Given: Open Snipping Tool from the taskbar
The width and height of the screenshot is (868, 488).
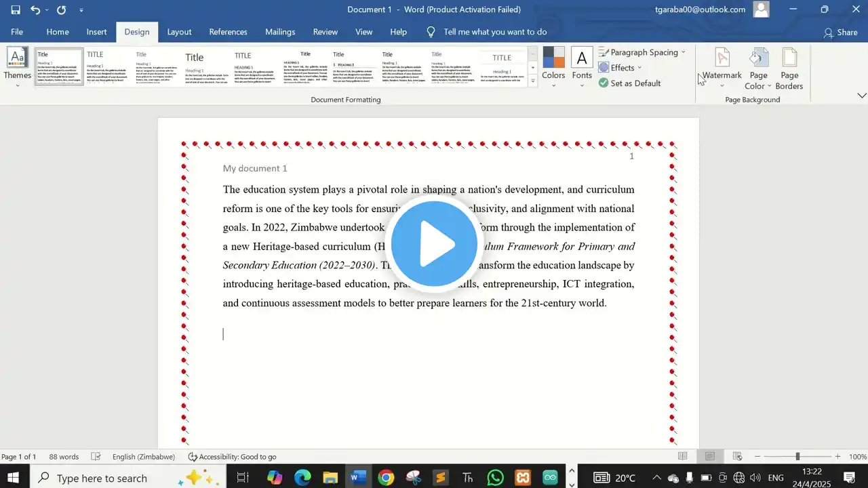Looking at the screenshot, I should [413, 478].
